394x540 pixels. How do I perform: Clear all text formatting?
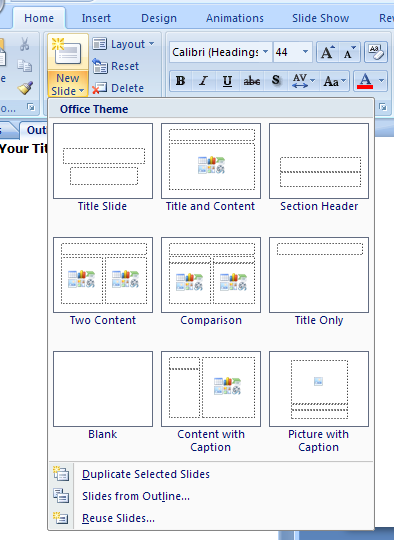click(376, 52)
